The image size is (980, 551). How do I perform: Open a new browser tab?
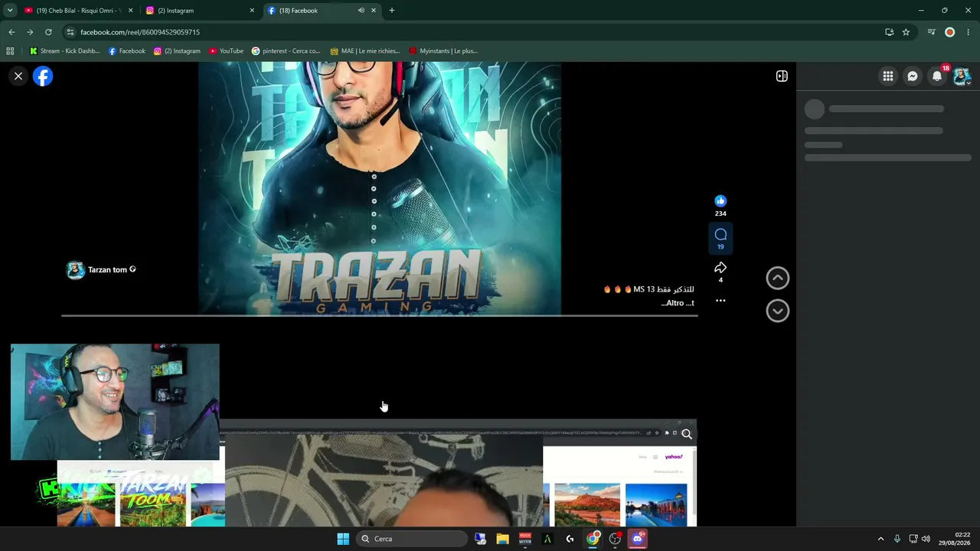[392, 11]
